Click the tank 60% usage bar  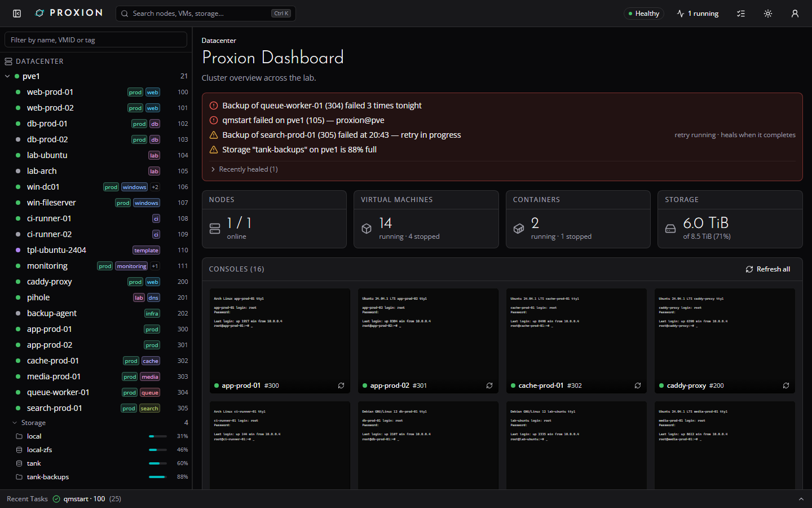(158, 463)
